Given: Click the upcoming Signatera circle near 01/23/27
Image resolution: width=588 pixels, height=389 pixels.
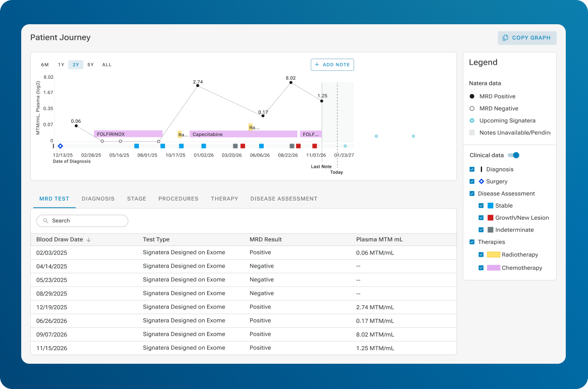Looking at the screenshot, I should [x=346, y=146].
